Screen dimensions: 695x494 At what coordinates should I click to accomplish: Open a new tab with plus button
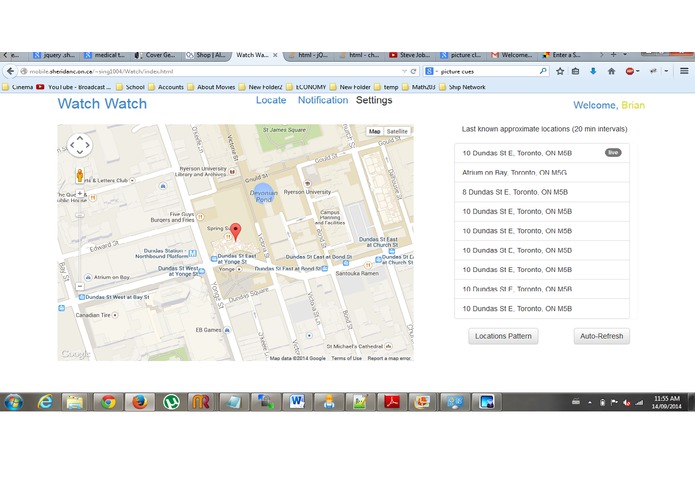pyautogui.click(x=613, y=55)
